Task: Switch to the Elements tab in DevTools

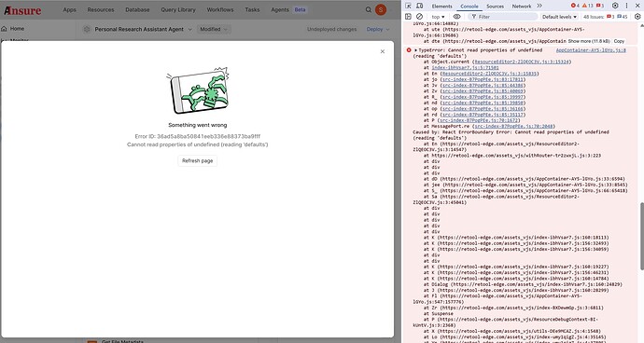Action: coord(441,7)
